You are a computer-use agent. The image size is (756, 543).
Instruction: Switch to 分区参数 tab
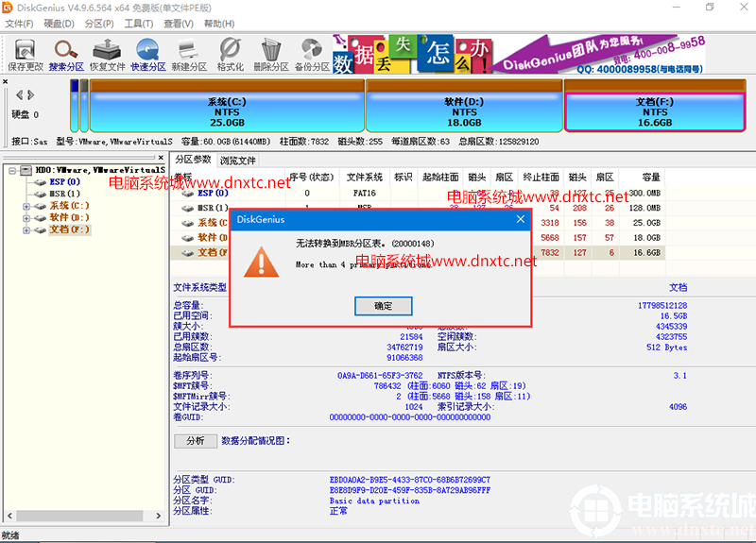coord(193,160)
